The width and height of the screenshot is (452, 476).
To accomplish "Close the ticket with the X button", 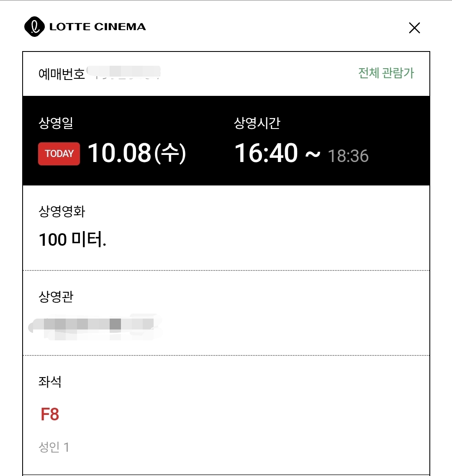I will point(414,28).
